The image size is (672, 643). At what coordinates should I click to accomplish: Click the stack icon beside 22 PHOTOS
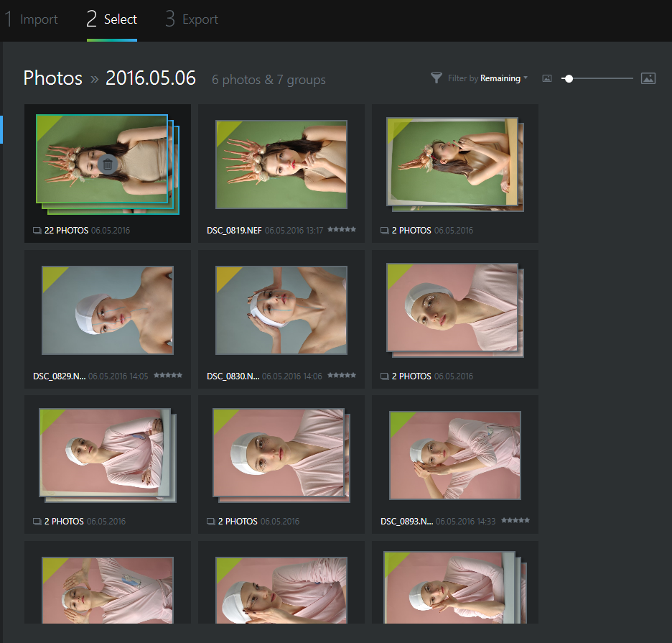(37, 231)
